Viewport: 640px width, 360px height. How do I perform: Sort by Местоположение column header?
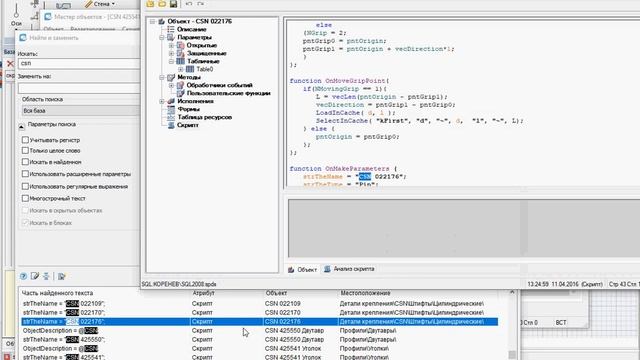click(x=365, y=293)
